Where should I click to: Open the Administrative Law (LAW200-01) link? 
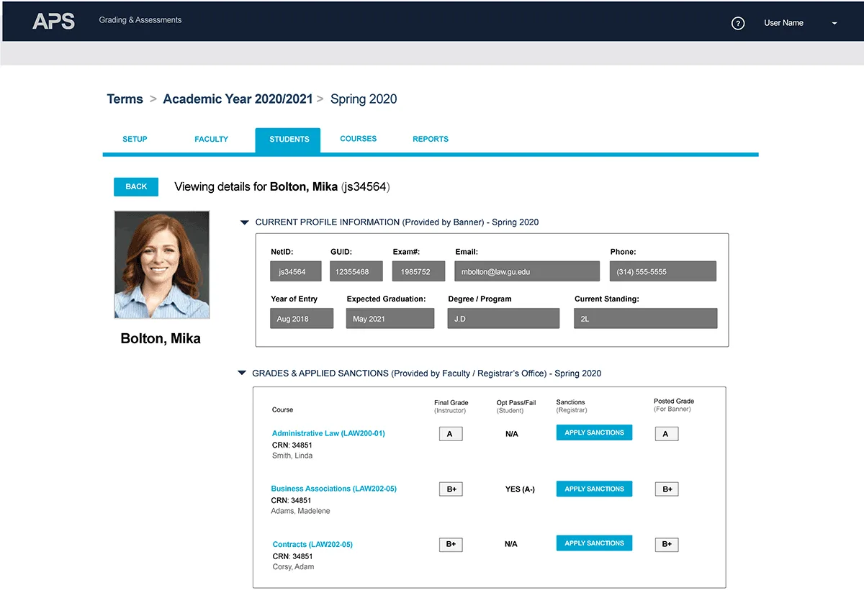pos(328,433)
